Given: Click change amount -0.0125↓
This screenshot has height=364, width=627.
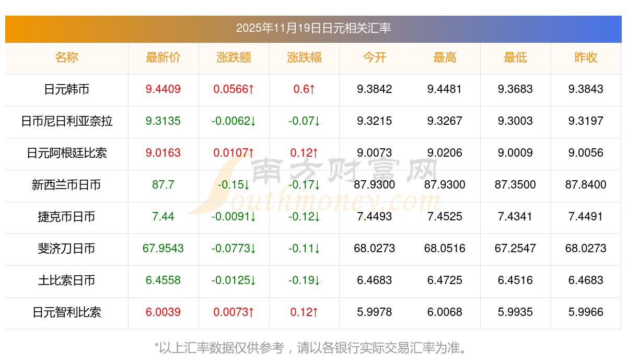Looking at the screenshot, I should pos(234,280).
